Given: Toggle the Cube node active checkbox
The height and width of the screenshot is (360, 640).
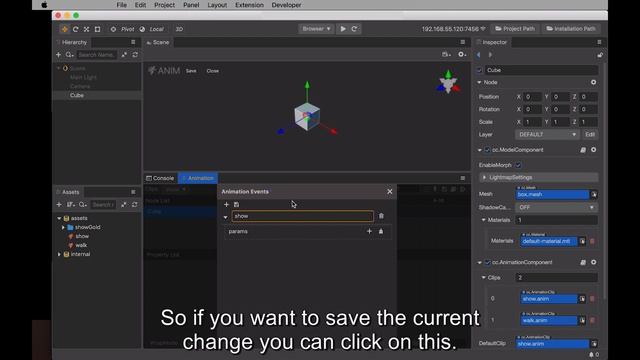Looking at the screenshot, I should 480,70.
